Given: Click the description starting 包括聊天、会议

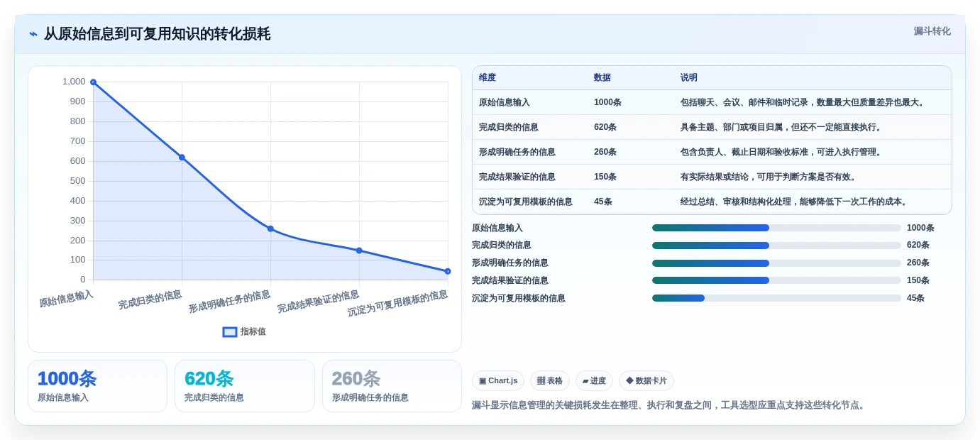Looking at the screenshot, I should [x=803, y=102].
